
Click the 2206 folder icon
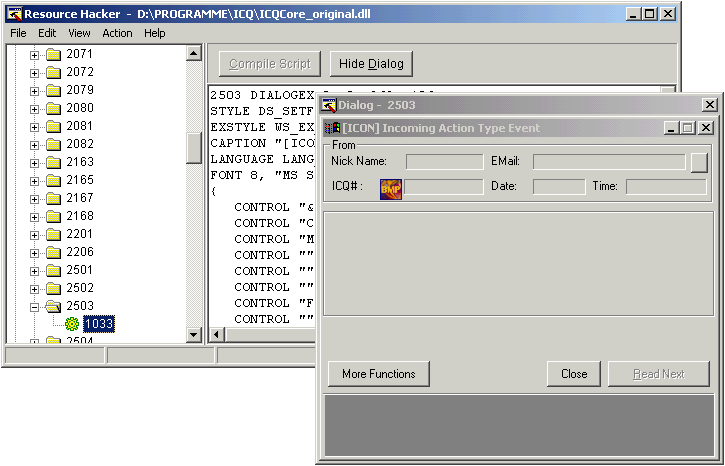point(53,252)
